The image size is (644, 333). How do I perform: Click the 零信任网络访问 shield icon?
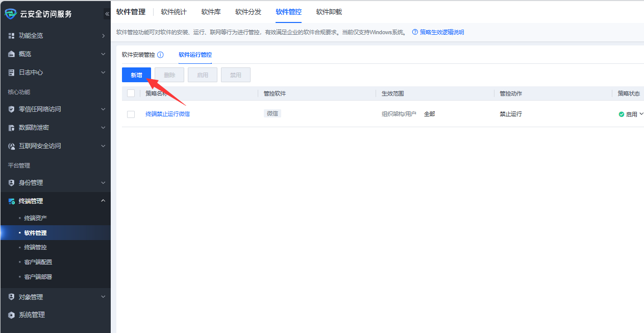click(11, 109)
